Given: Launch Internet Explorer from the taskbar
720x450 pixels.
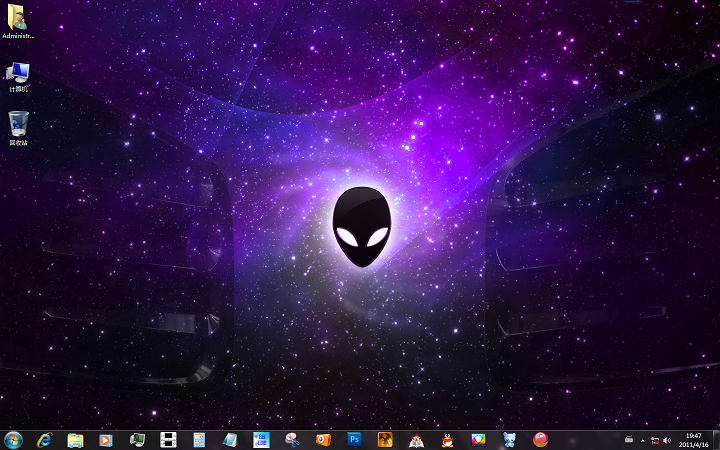Looking at the screenshot, I should point(45,440).
